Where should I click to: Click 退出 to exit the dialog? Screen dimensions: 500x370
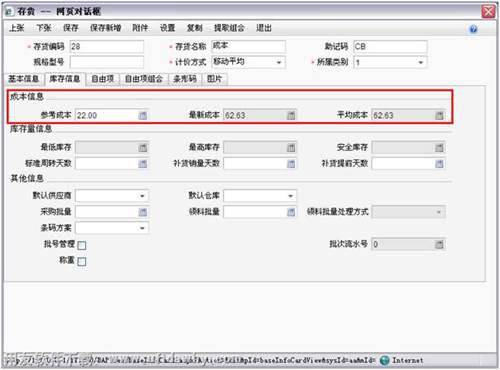pyautogui.click(x=264, y=28)
